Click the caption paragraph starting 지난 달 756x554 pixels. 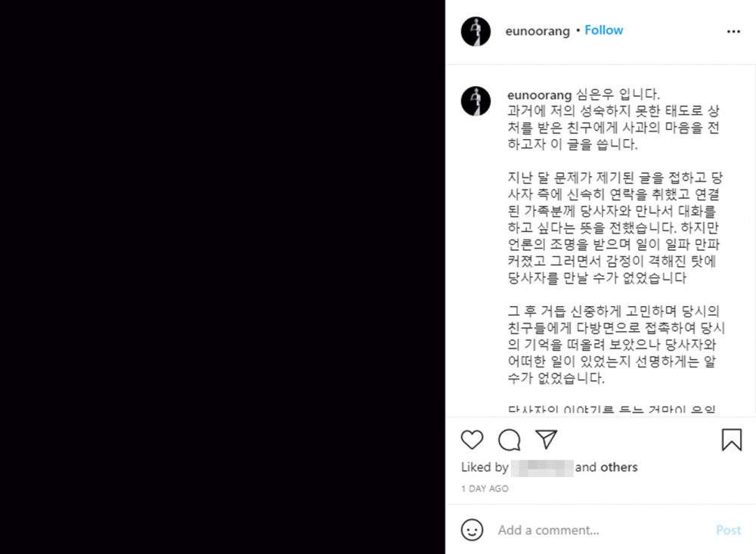615,227
